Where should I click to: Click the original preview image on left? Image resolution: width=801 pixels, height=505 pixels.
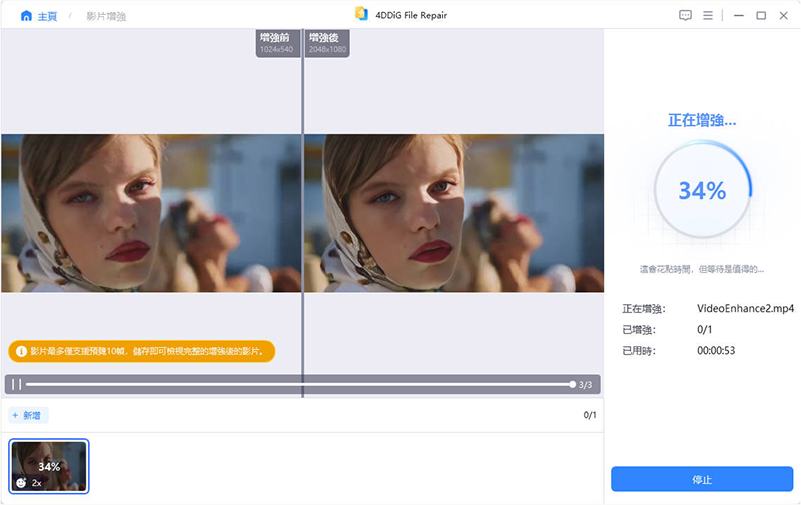point(151,213)
